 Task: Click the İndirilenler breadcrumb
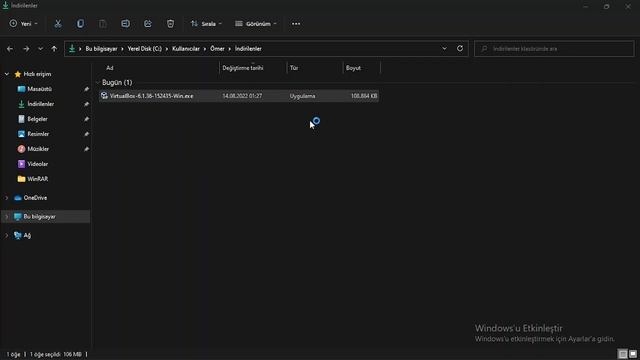point(248,49)
